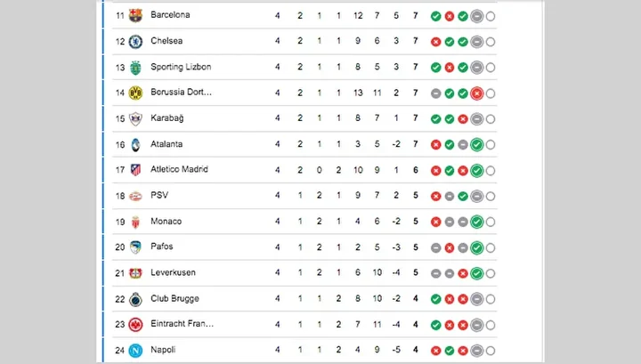Open the Atalanta team link

click(166, 144)
